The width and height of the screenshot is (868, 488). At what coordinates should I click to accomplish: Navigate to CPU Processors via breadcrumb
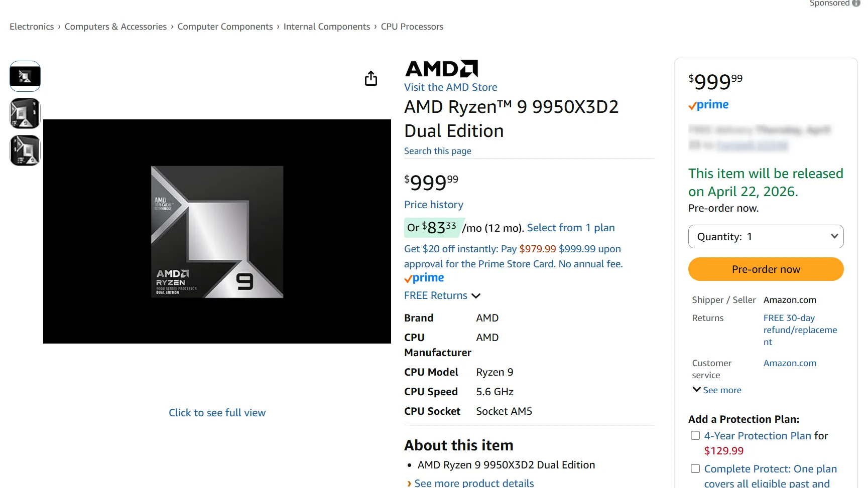pyautogui.click(x=412, y=26)
